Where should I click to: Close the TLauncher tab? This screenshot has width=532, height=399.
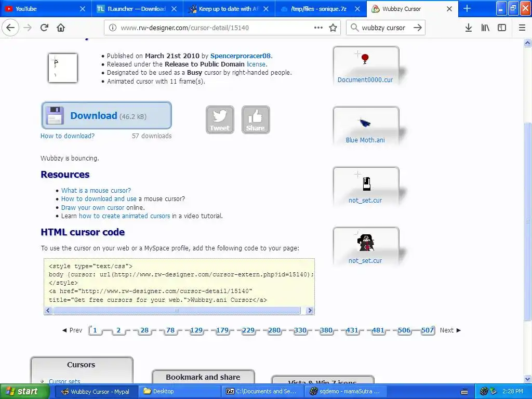tap(174, 9)
